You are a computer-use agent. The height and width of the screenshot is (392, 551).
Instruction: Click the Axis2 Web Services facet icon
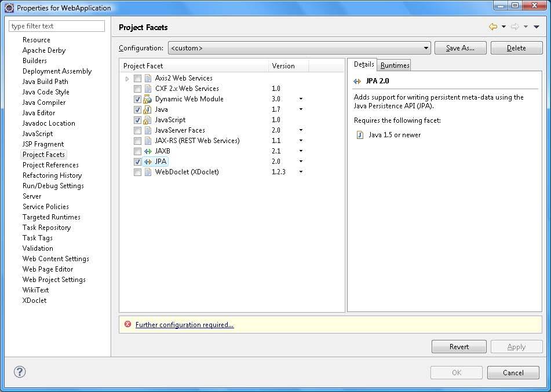pos(148,78)
